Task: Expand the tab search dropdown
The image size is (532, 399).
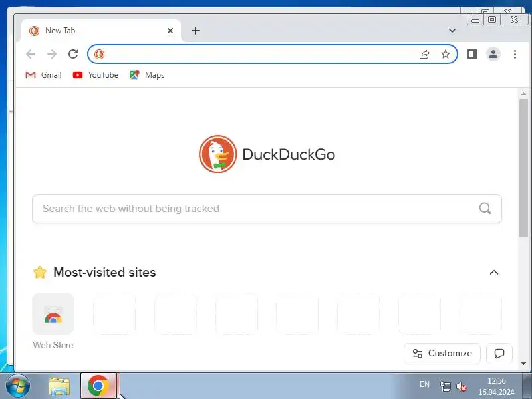Action: (x=452, y=31)
